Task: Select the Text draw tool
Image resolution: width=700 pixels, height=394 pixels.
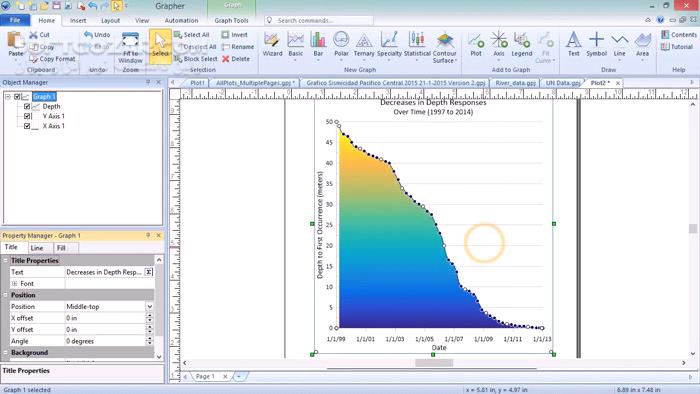Action: 573,45
